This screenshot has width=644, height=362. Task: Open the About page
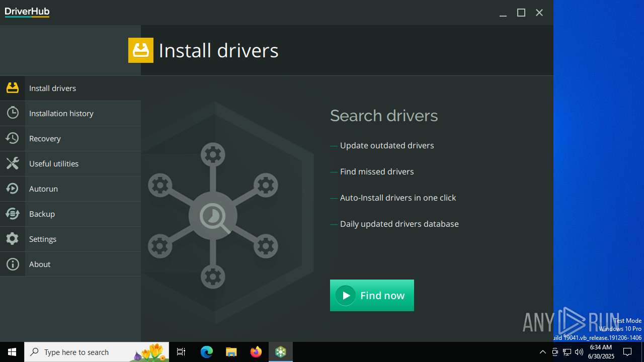coord(70,264)
